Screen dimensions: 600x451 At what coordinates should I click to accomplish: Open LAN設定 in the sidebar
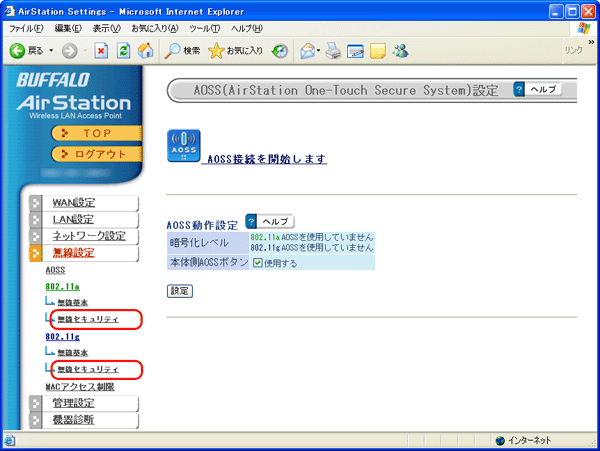click(73, 219)
